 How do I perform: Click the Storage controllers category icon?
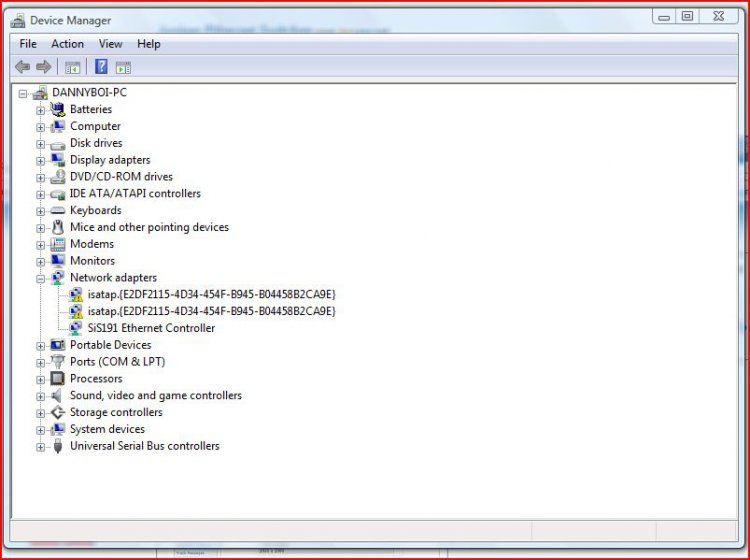click(58, 412)
